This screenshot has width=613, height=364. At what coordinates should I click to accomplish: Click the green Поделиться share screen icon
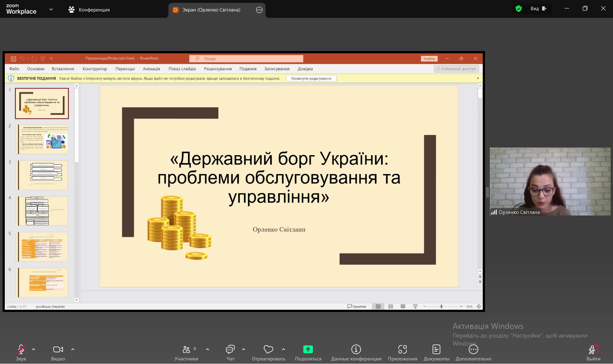(x=308, y=350)
